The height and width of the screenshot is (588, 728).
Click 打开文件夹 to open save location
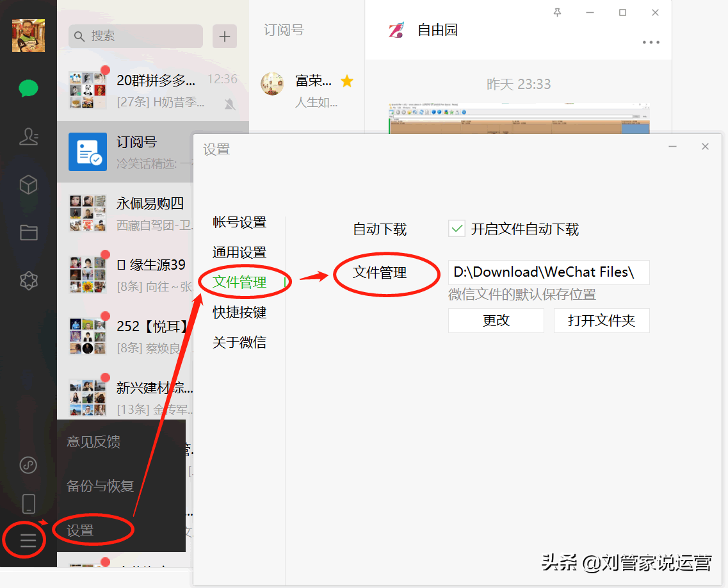click(601, 320)
